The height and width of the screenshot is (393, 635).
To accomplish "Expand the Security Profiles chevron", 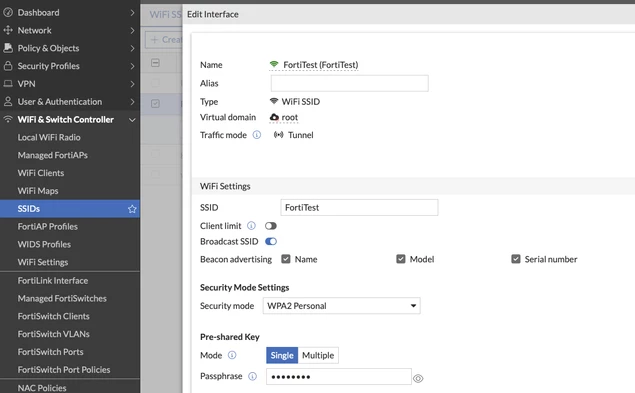I will click(132, 66).
